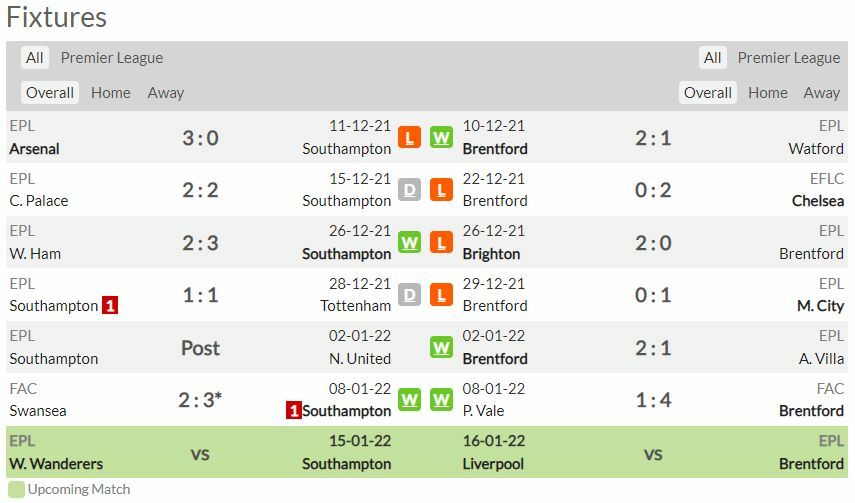Click green W badge for W. Ham match
Screen dimensions: 855x503
pyautogui.click(x=409, y=243)
